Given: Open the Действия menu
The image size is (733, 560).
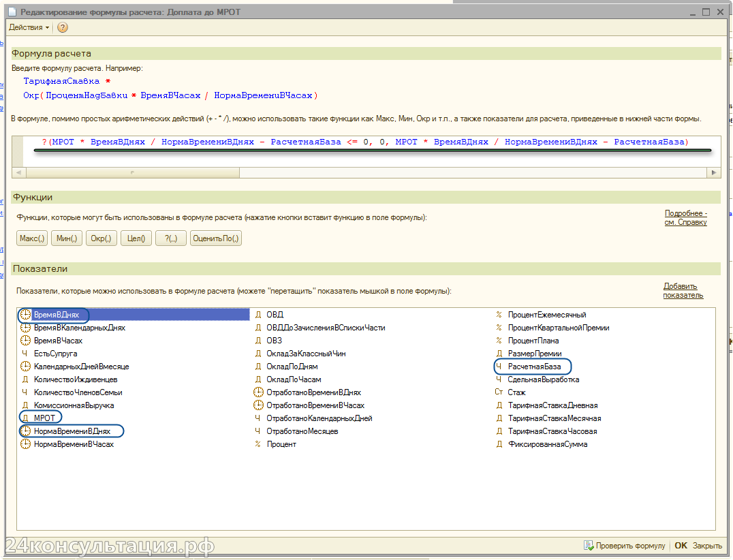Looking at the screenshot, I should 29,27.
